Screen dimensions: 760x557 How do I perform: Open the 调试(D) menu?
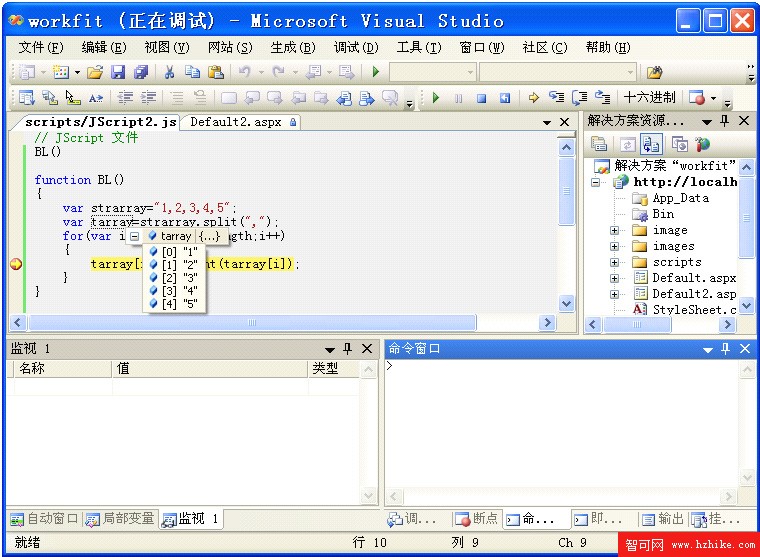coord(355,47)
